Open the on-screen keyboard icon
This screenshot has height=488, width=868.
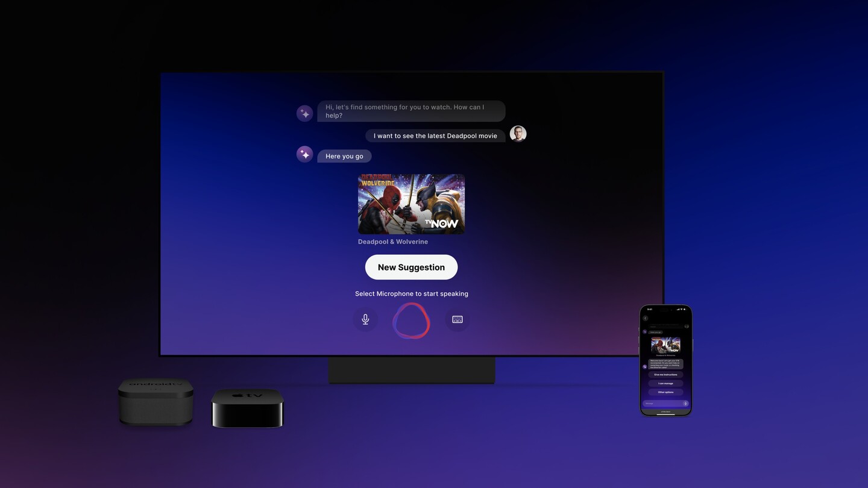pos(457,319)
